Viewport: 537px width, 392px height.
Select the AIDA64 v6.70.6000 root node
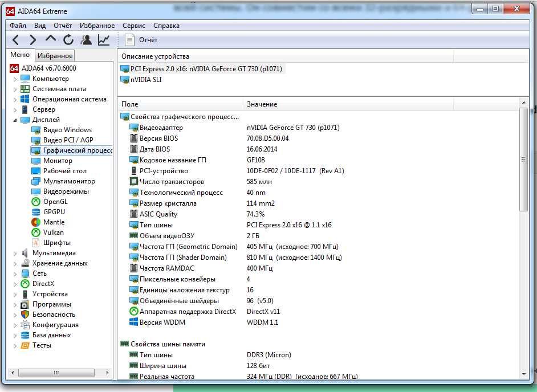(49, 68)
